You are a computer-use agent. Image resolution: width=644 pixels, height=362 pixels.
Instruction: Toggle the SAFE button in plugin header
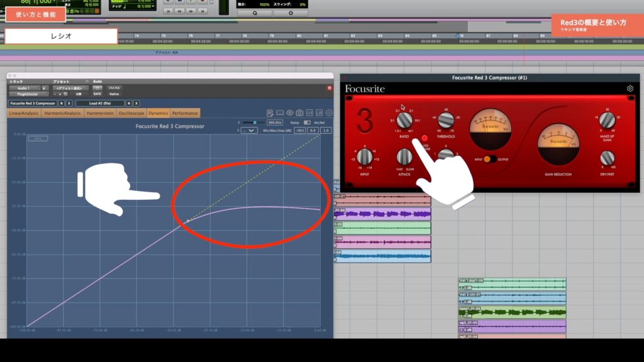(97, 94)
